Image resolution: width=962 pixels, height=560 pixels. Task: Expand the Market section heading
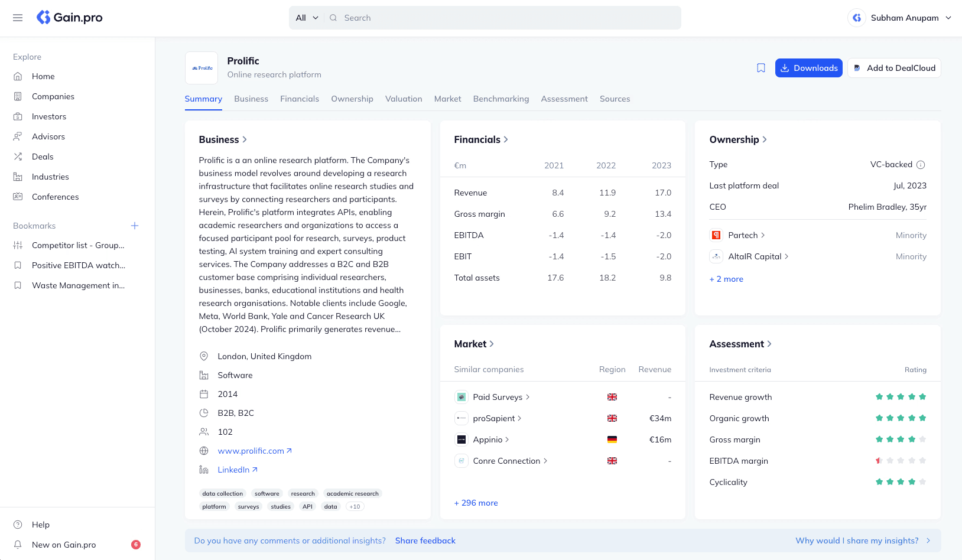(474, 344)
